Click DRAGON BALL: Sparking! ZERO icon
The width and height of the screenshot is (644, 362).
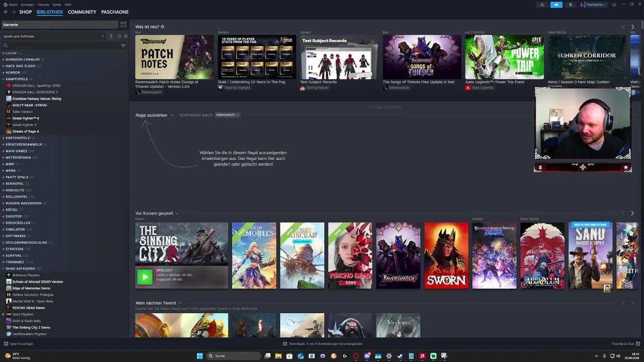coord(9,85)
